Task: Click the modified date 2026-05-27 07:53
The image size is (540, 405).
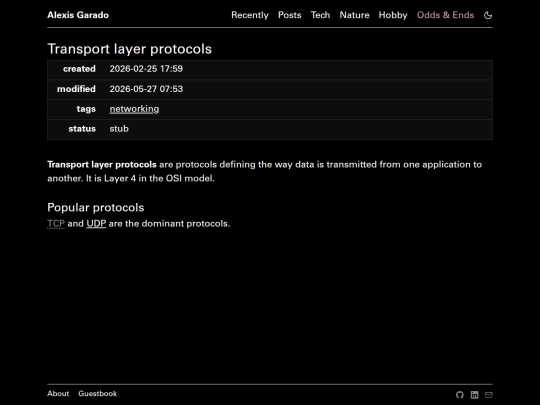Action: point(146,89)
